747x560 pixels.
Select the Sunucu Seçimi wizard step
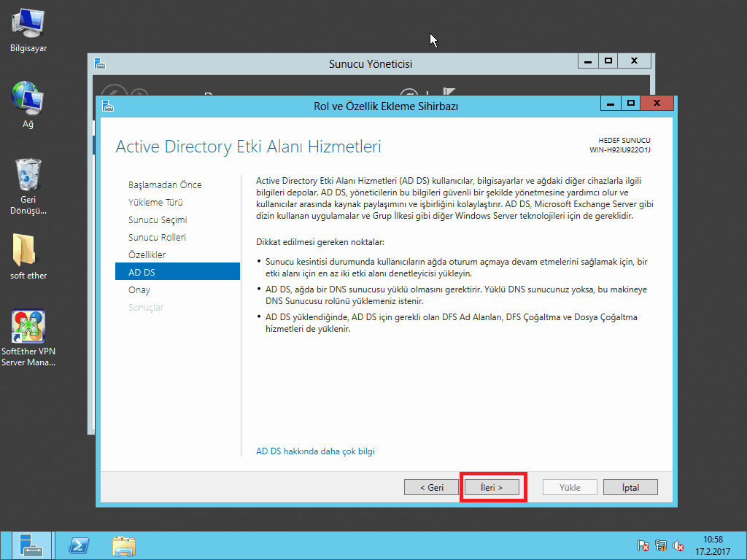pyautogui.click(x=158, y=220)
